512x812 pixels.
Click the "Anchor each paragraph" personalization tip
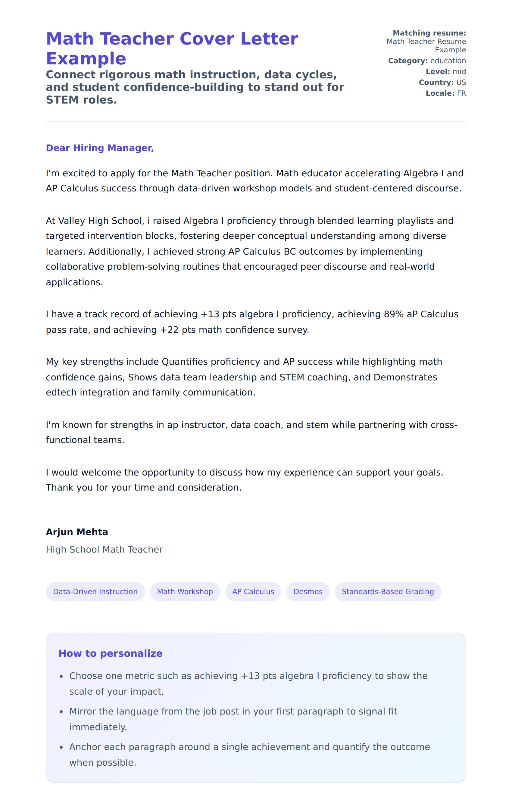pos(249,754)
